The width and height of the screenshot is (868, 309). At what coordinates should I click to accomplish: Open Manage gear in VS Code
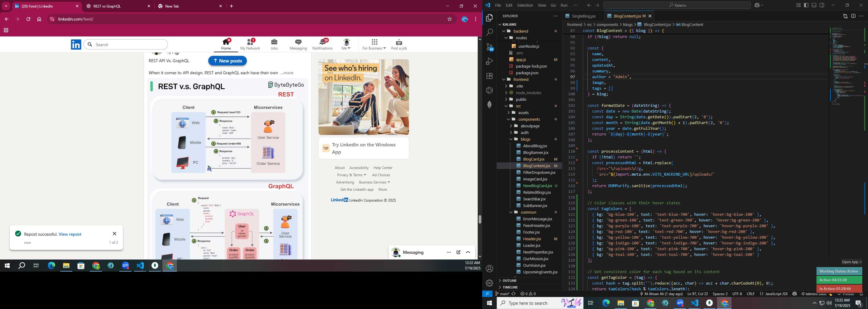point(489,283)
